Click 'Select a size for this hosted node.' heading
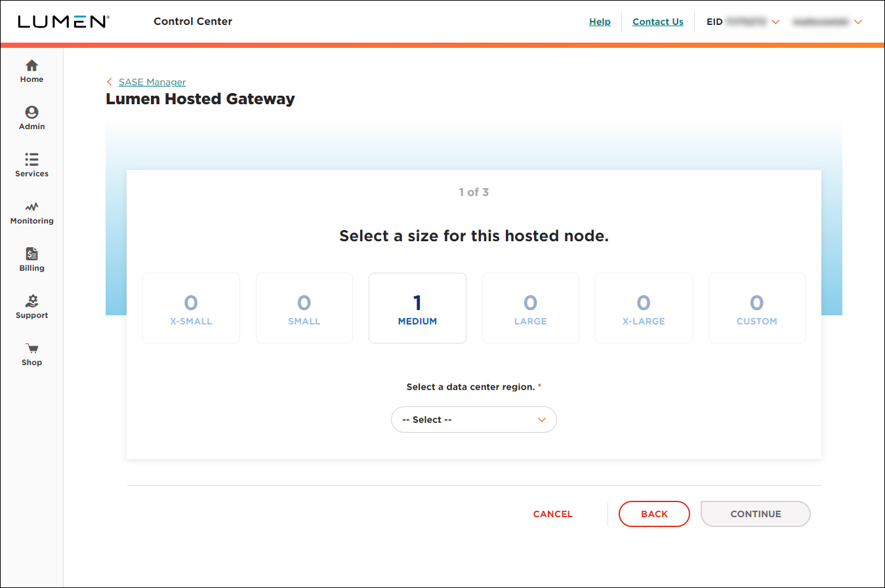885x588 pixels. (474, 236)
